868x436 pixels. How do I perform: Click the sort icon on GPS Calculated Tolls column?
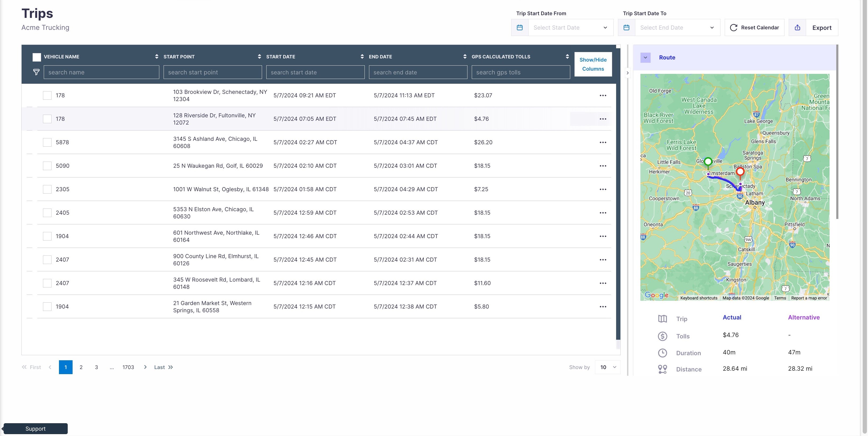tap(566, 56)
